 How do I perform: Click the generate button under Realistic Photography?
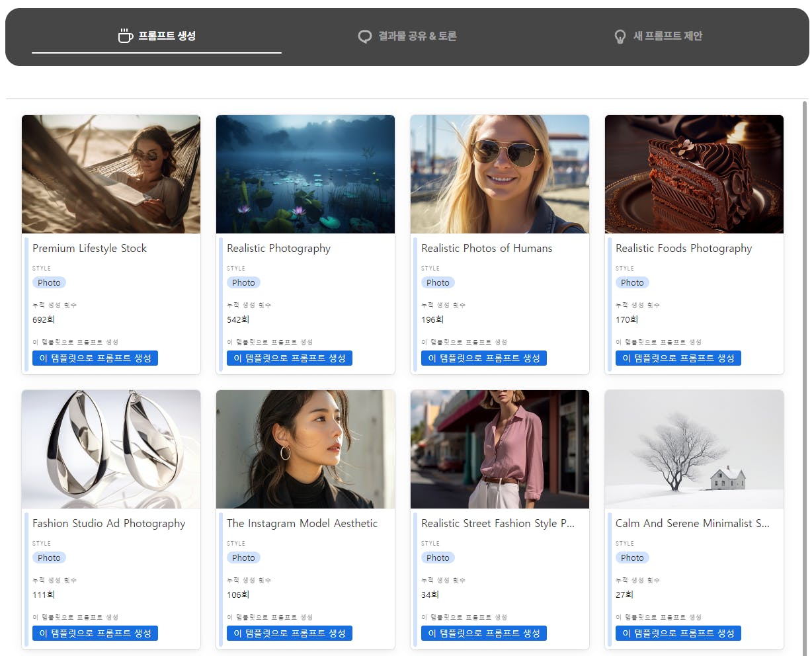point(290,358)
